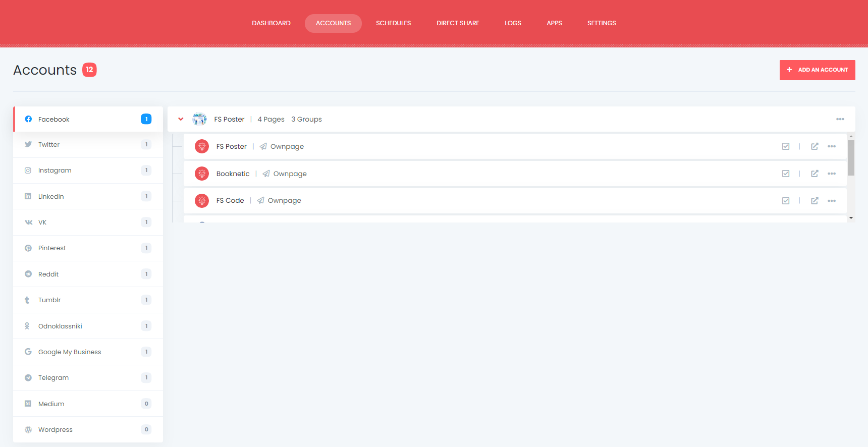Click the 'FS Code' page name
This screenshot has width=868, height=447.
230,201
